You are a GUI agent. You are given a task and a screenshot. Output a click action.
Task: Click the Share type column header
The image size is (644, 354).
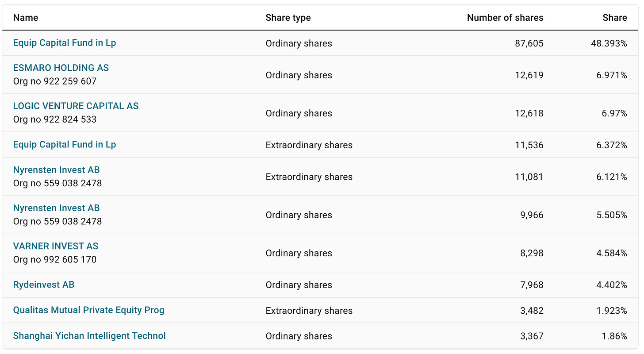(288, 18)
